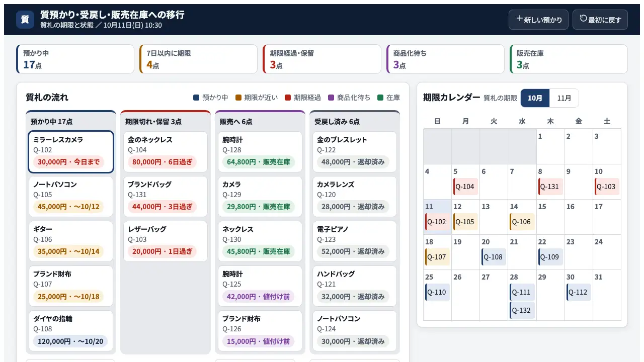The height and width of the screenshot is (362, 644).
Task: Select the ネックレス Q-130 card
Action: pos(260,241)
